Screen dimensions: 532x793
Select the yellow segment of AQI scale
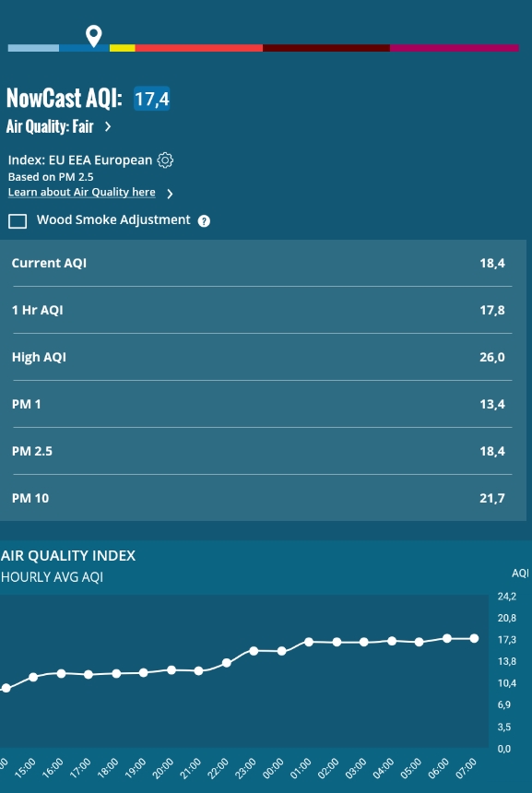[x=123, y=48]
